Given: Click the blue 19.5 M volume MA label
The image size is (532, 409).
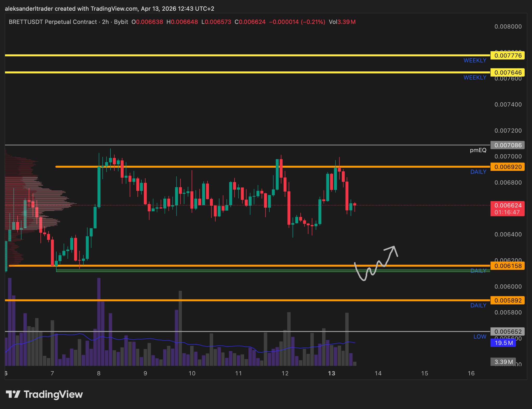Looking at the screenshot, I should point(503,343).
